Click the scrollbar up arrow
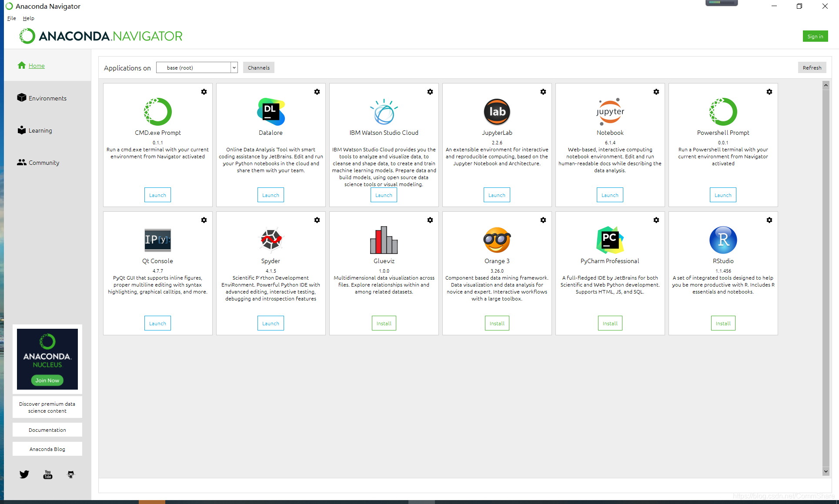The width and height of the screenshot is (839, 504). 826,85
